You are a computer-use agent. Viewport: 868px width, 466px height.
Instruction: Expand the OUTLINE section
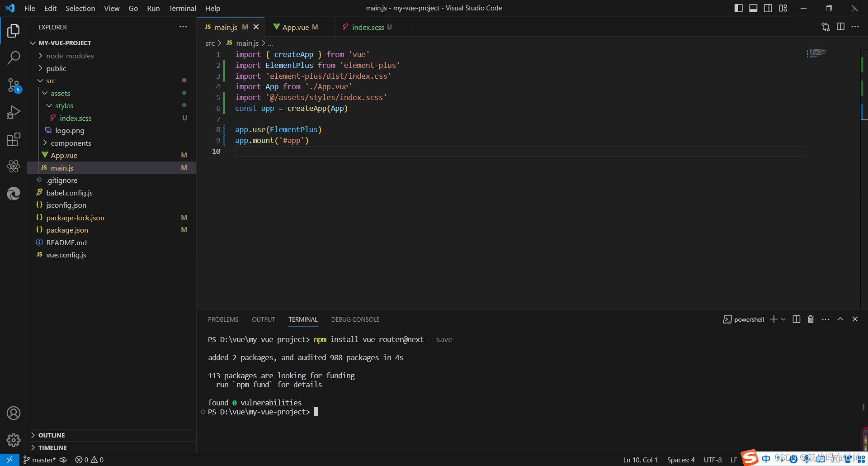[x=112, y=435]
